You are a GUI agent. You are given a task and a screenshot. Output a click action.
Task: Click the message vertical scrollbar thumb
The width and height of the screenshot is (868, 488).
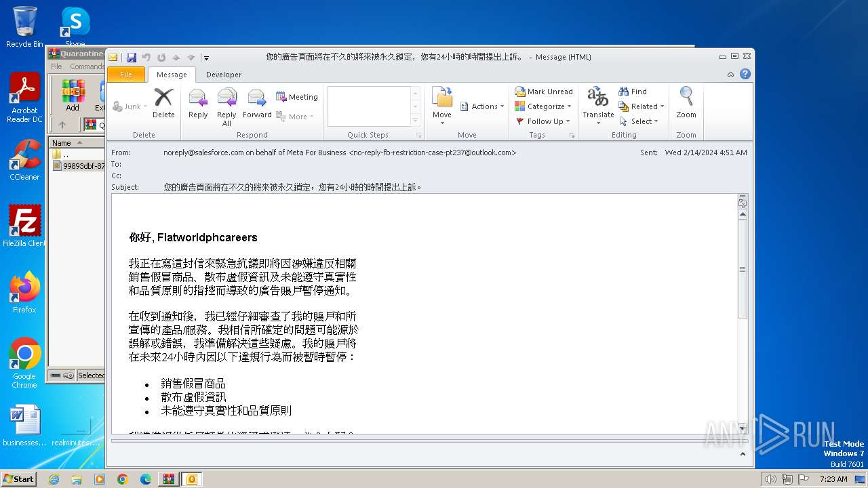coord(743,269)
